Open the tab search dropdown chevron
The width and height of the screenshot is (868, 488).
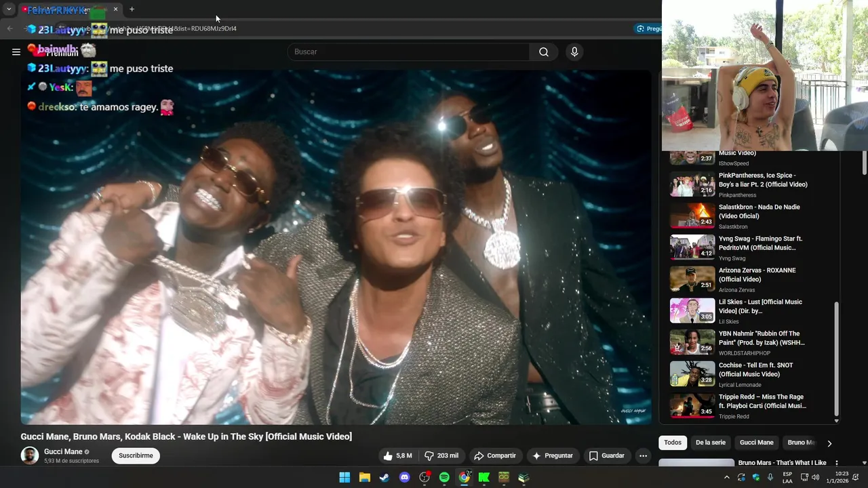(9, 9)
